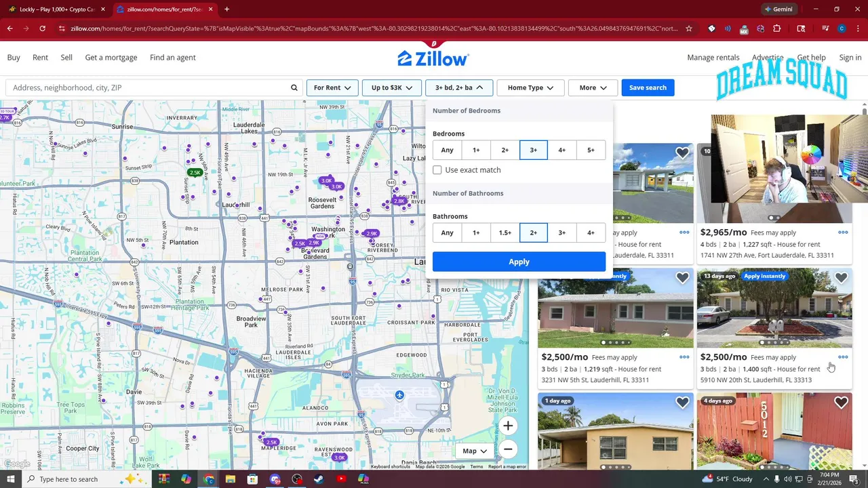The height and width of the screenshot is (488, 868).
Task: Open the Up to $3K price dropdown
Action: point(391,87)
